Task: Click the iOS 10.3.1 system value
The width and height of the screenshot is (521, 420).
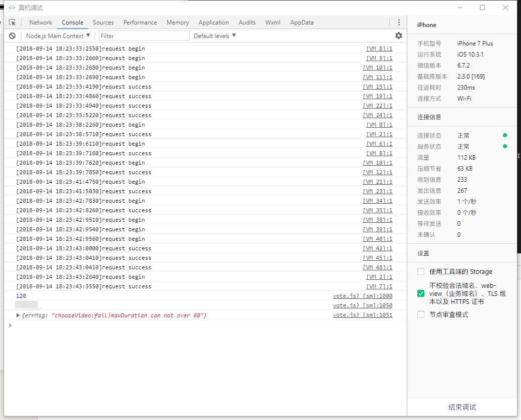Action: (470, 54)
